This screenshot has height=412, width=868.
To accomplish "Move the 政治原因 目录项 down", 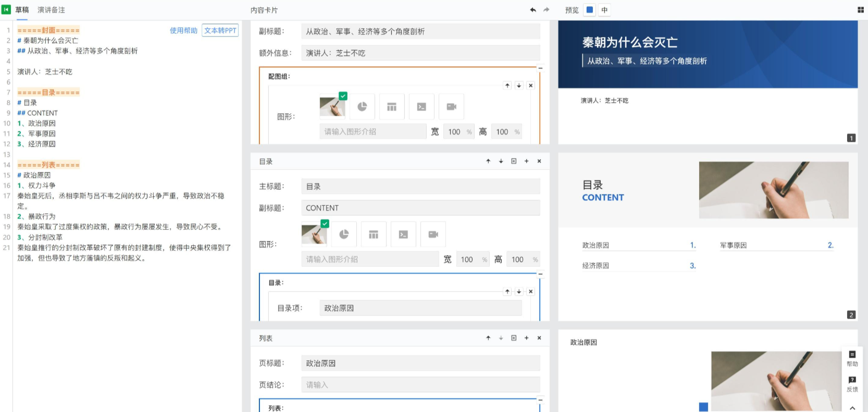I will [x=519, y=292].
